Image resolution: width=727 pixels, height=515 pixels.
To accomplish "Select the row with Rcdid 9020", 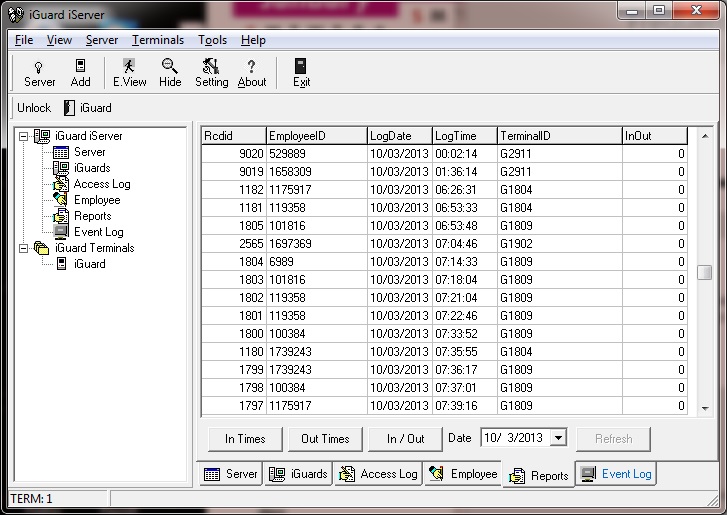I will pos(444,154).
